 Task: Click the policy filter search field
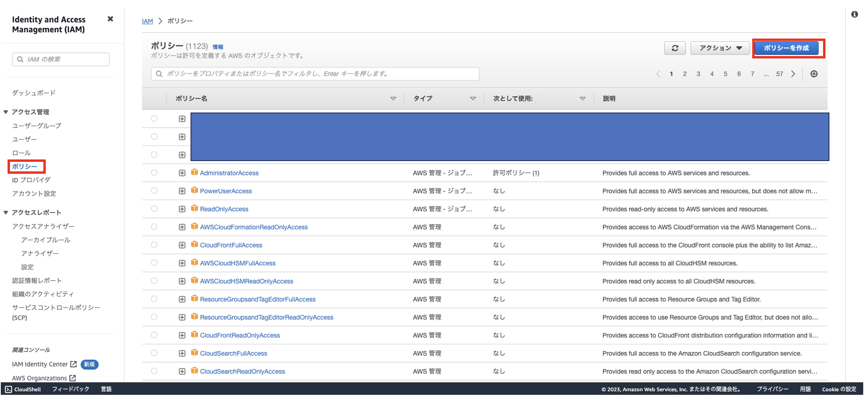(315, 74)
